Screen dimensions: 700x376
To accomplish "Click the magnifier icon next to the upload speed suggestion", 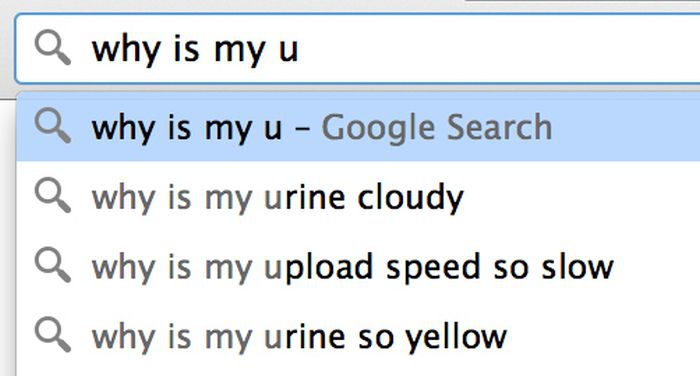I will coord(53,265).
